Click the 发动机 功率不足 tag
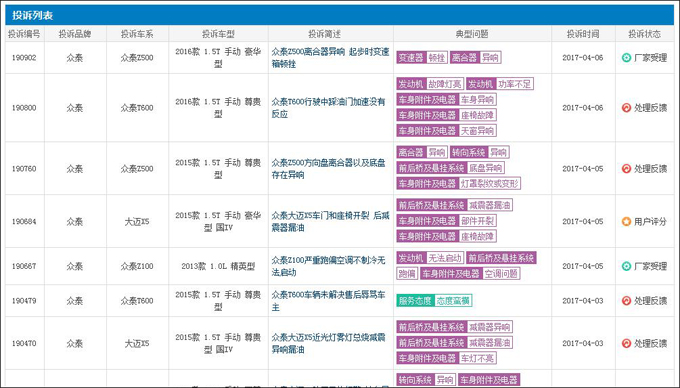This screenshot has width=680, height=388. (500, 84)
